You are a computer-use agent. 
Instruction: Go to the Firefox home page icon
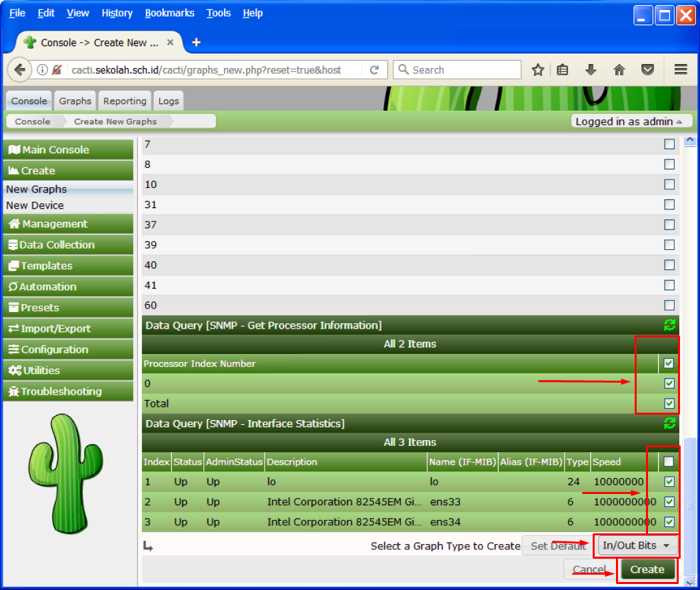coord(619,70)
